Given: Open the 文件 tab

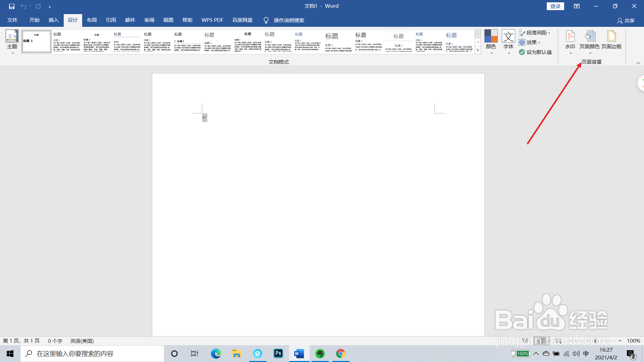Looking at the screenshot, I should 12,20.
